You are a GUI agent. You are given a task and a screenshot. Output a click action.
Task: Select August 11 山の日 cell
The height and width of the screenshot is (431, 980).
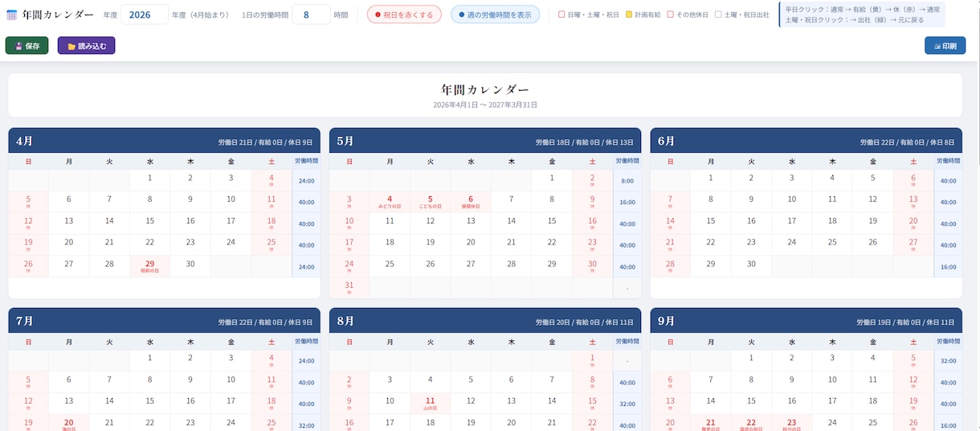pos(430,403)
